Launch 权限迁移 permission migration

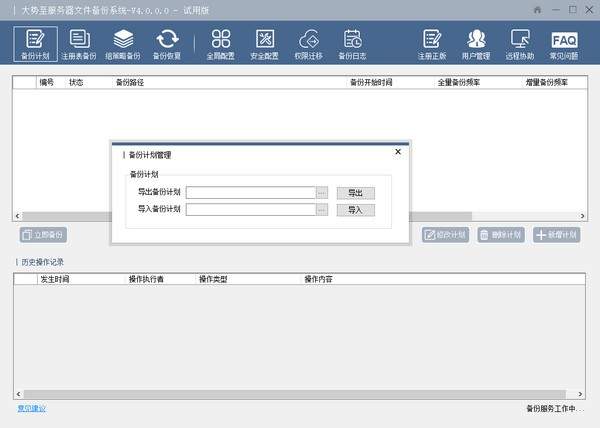[x=309, y=43]
